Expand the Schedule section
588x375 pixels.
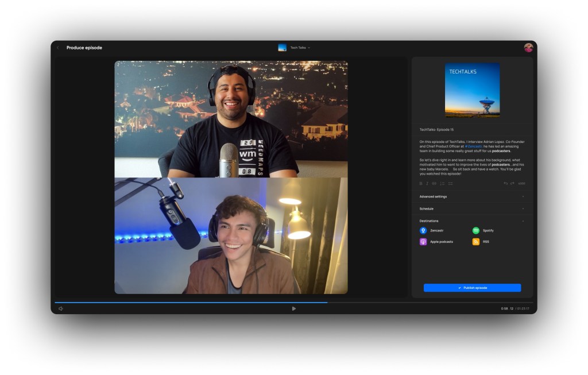pos(472,209)
